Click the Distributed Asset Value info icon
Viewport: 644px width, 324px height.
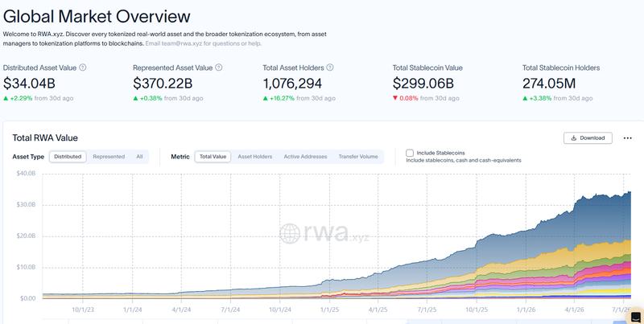pyautogui.click(x=83, y=68)
